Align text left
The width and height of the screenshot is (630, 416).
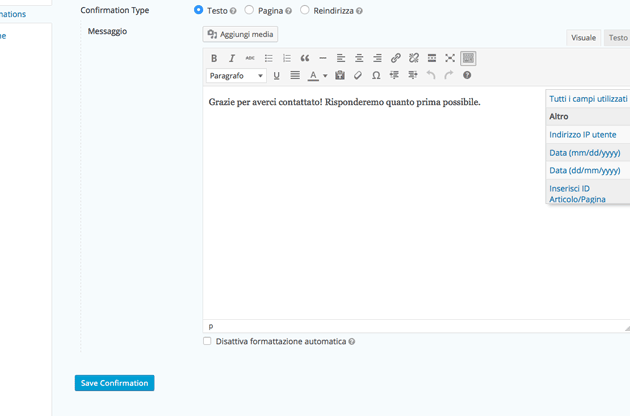tap(341, 58)
